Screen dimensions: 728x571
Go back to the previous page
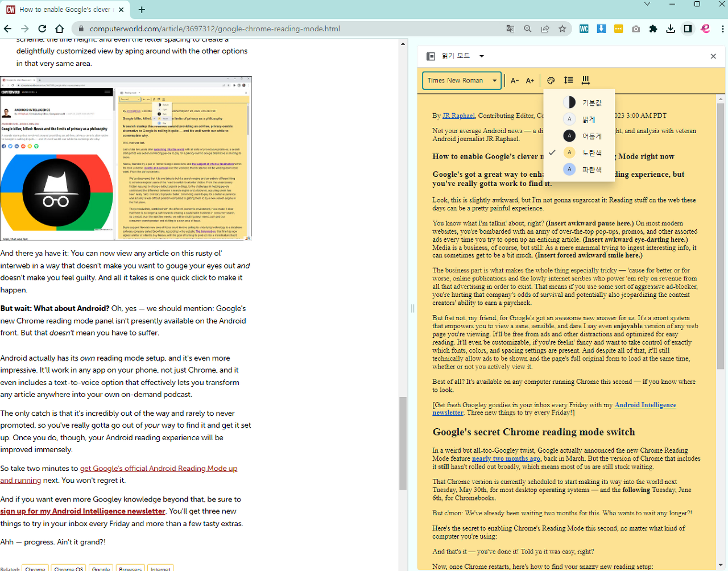[x=8, y=28]
